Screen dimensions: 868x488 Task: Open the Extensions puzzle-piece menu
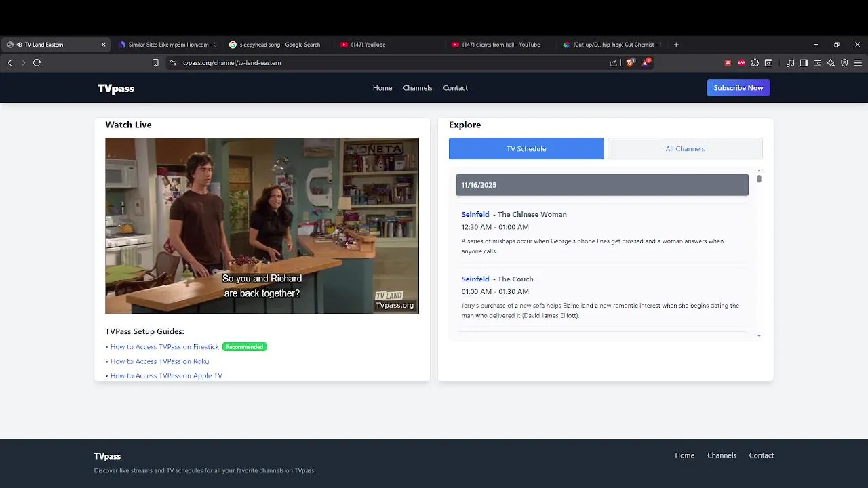[755, 62]
